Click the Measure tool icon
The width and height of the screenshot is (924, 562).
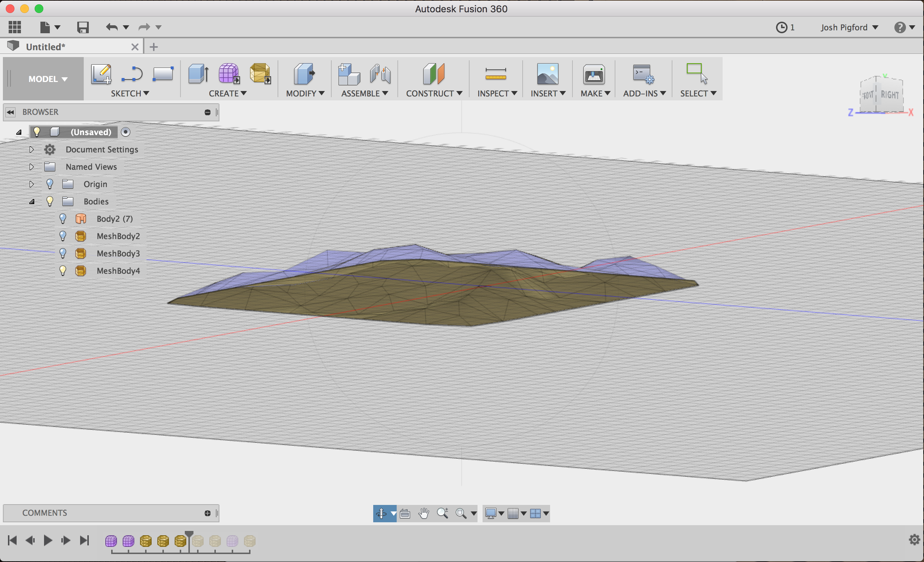[495, 74]
